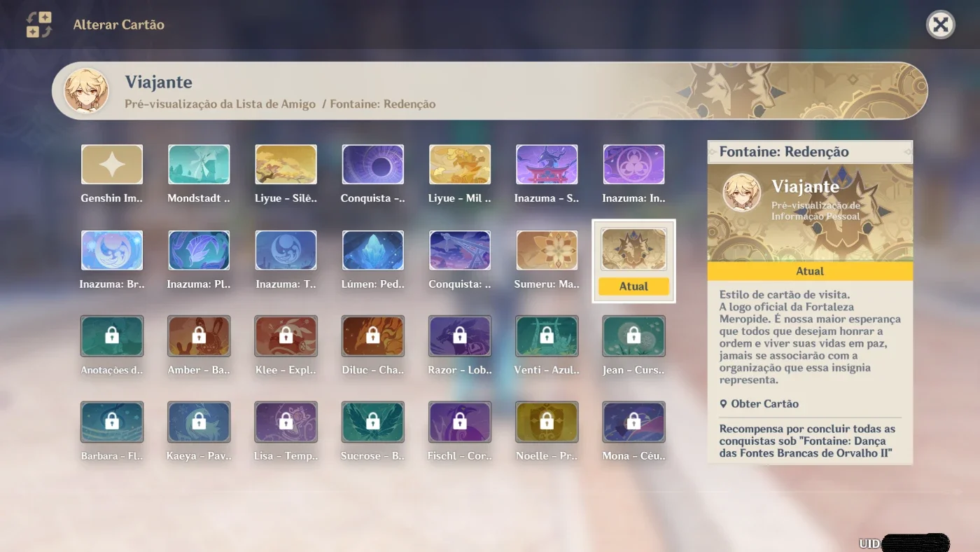Open locked Fischl - Cor.. namecard
The height and width of the screenshot is (552, 980).
(x=460, y=422)
